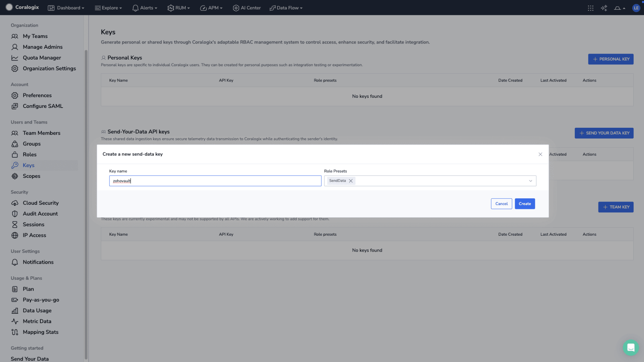Click the Scopes icon
The width and height of the screenshot is (644, 362).
pyautogui.click(x=15, y=176)
